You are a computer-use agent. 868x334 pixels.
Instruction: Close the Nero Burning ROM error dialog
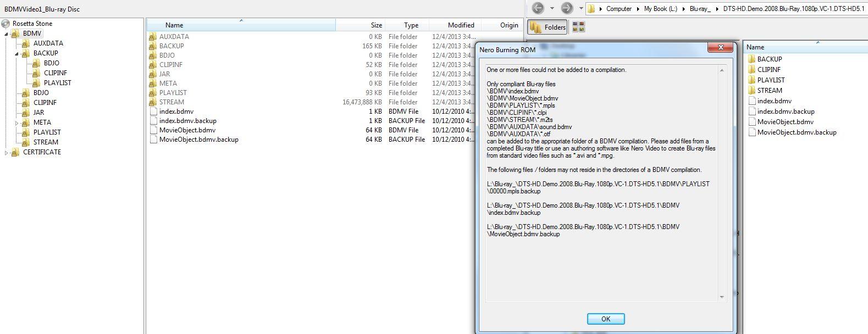(x=720, y=48)
